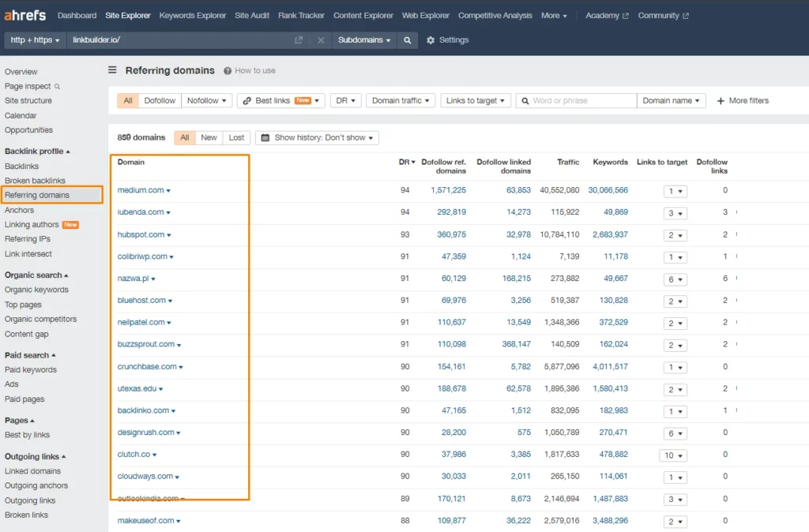Collapse the Outgoing links section
Image resolution: width=809 pixels, height=532 pixels.
pos(35,456)
